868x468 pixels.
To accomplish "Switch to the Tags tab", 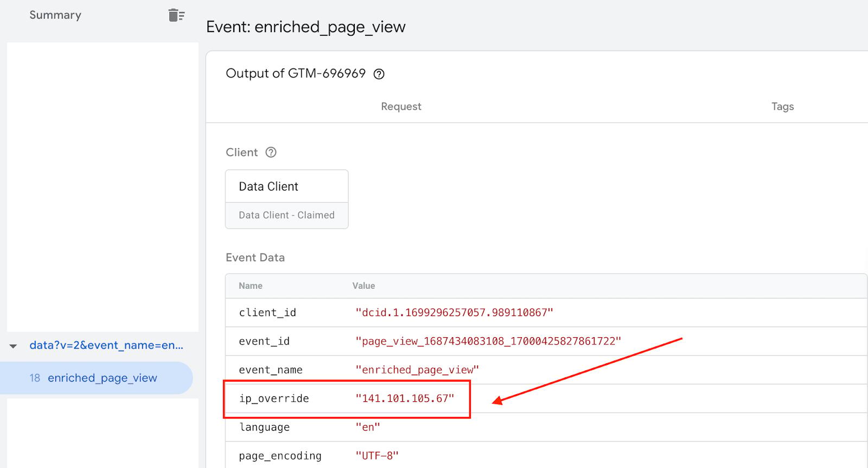I will point(782,106).
